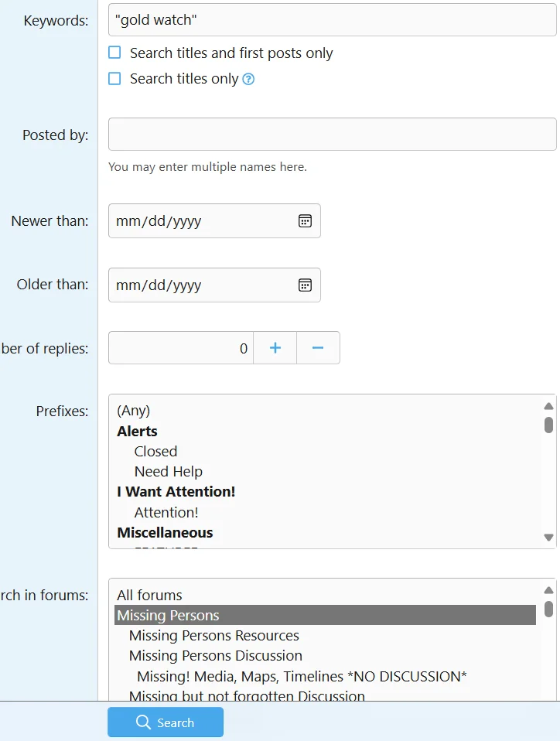Select the Need Help prefix
Screen dimensions: 560x741
168,471
